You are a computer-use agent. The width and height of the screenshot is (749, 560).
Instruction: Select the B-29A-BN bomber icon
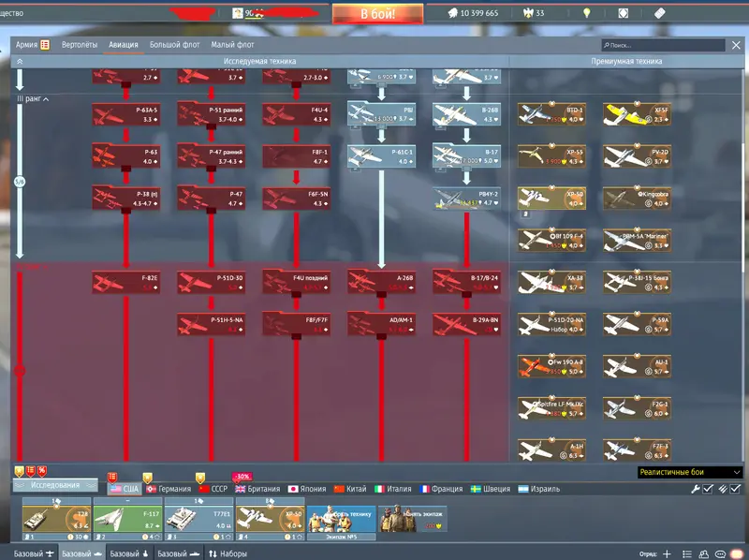coord(466,323)
